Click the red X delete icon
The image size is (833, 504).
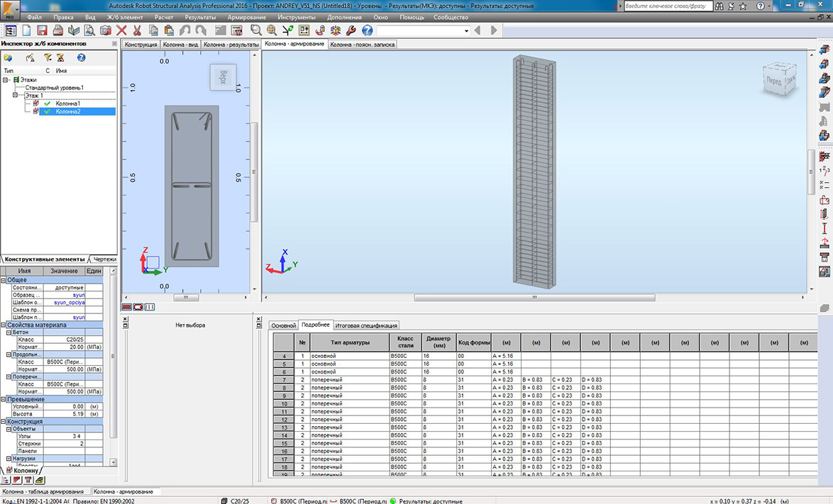tap(121, 30)
